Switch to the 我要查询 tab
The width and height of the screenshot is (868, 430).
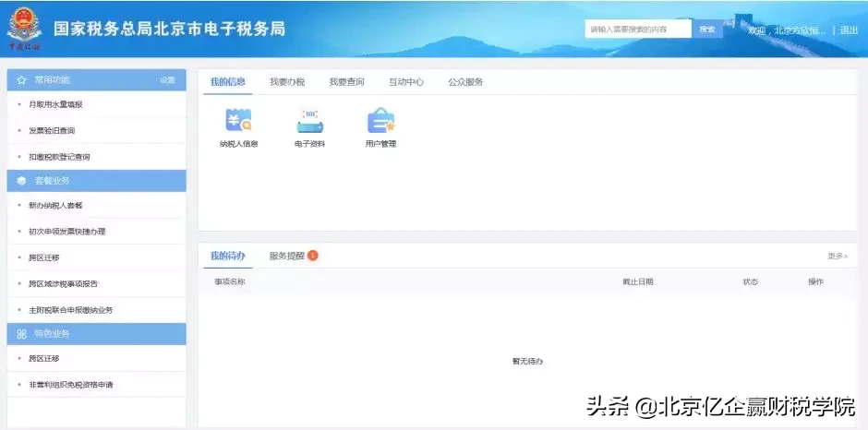(x=346, y=82)
